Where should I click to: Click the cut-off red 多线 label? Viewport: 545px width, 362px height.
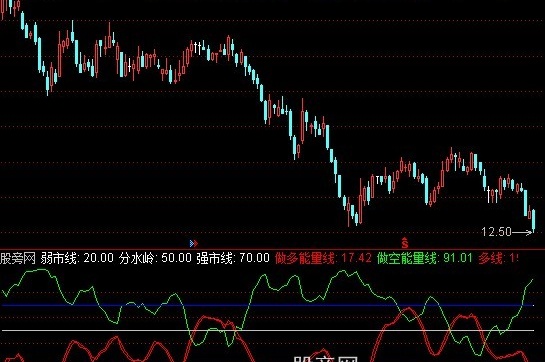tap(498, 258)
